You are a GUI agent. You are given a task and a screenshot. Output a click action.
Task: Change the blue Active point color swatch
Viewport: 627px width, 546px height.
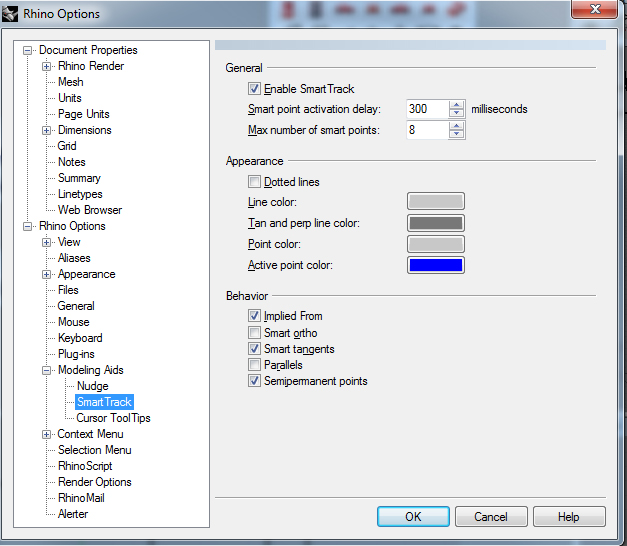435,265
